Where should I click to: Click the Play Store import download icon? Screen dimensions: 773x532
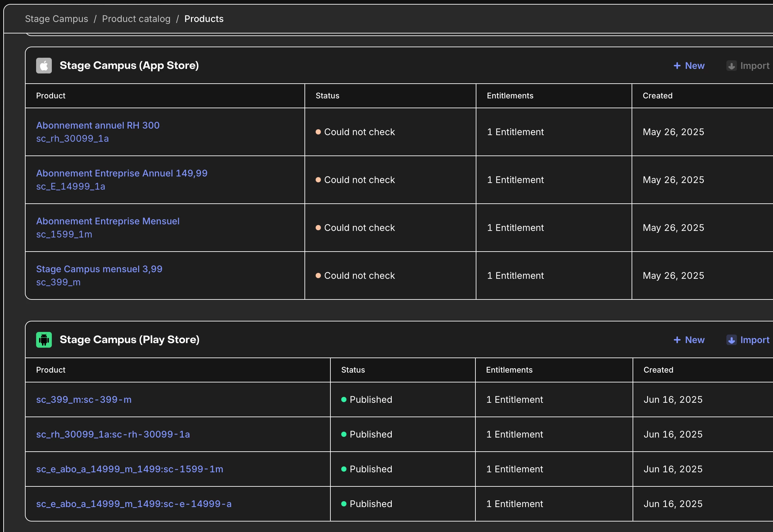tap(731, 340)
